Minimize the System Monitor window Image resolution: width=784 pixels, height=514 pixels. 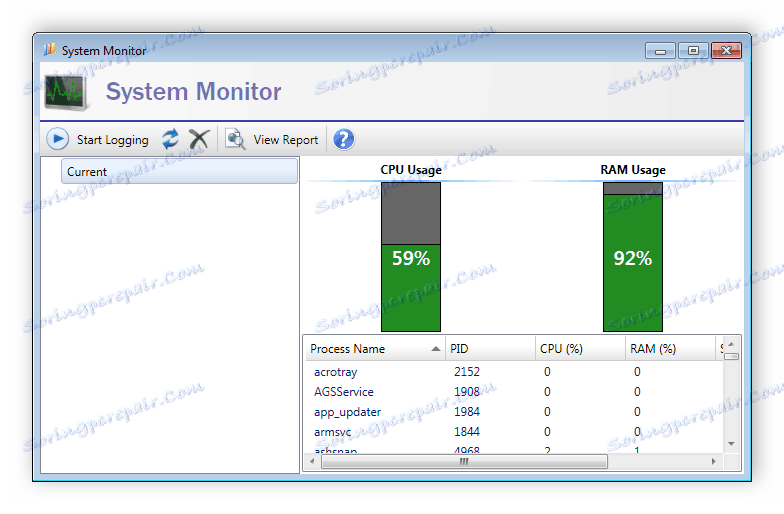(660, 51)
